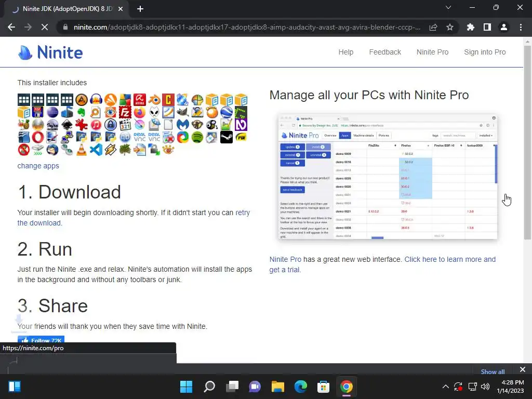Viewport: 532px width, 399px height.
Task: Click the Inkscape icon
Action: click(67, 125)
